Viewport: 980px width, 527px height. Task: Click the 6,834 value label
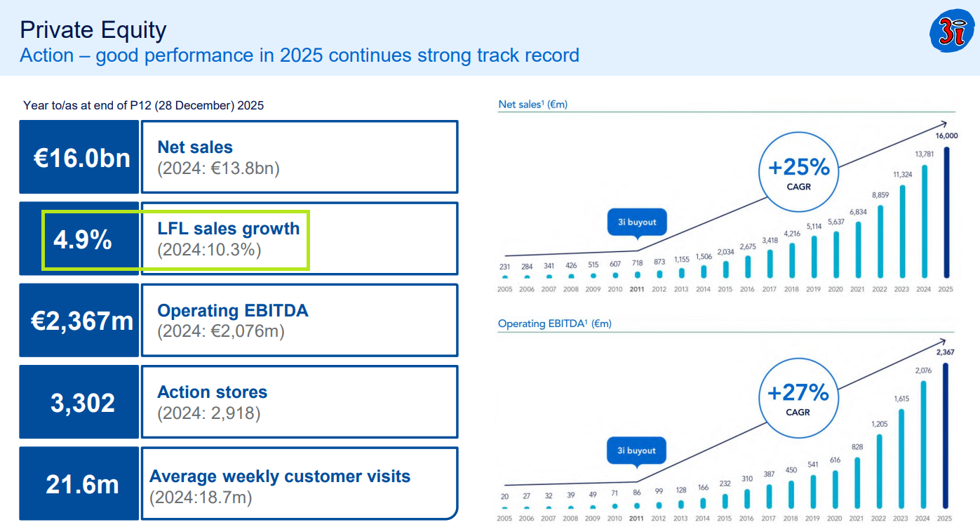(x=859, y=212)
